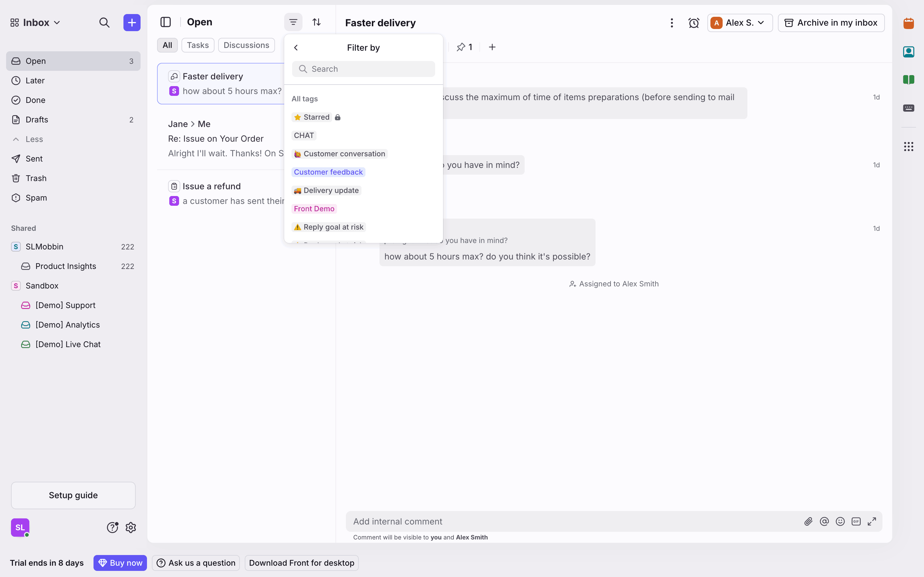
Task: Open the search magnifier in sidebar
Action: pos(104,23)
